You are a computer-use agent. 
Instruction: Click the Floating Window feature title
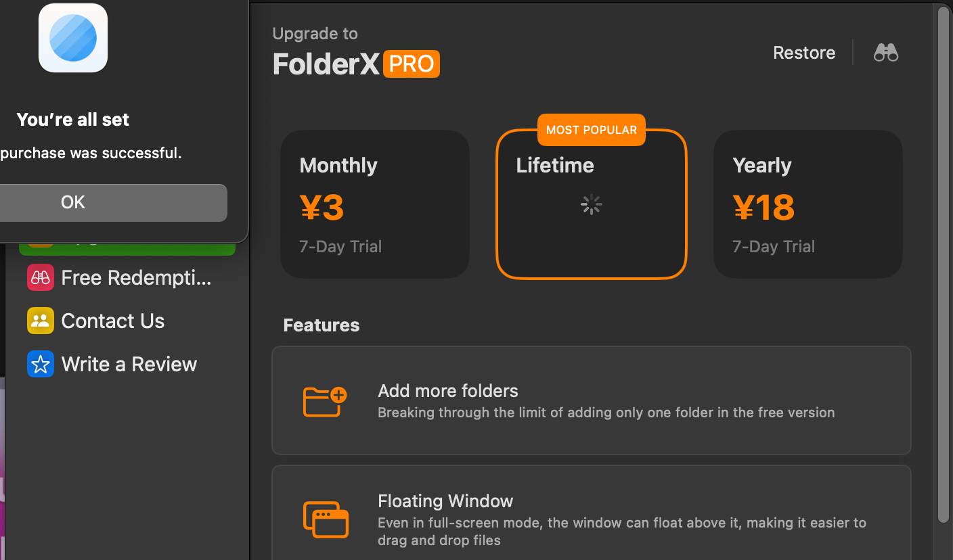pos(445,501)
